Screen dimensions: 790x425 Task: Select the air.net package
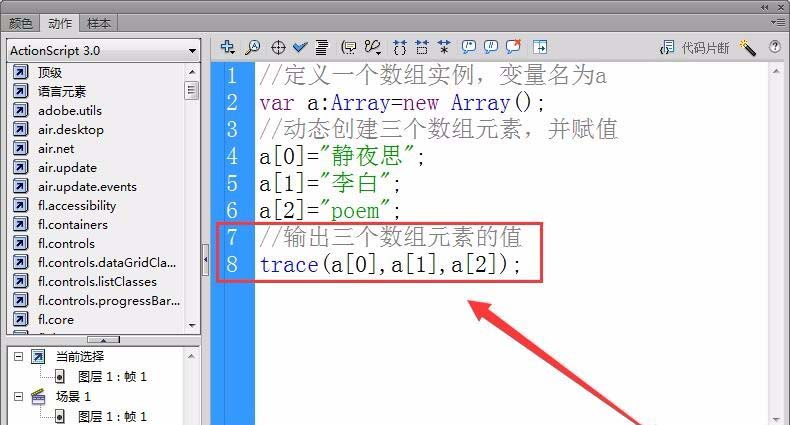tap(56, 149)
